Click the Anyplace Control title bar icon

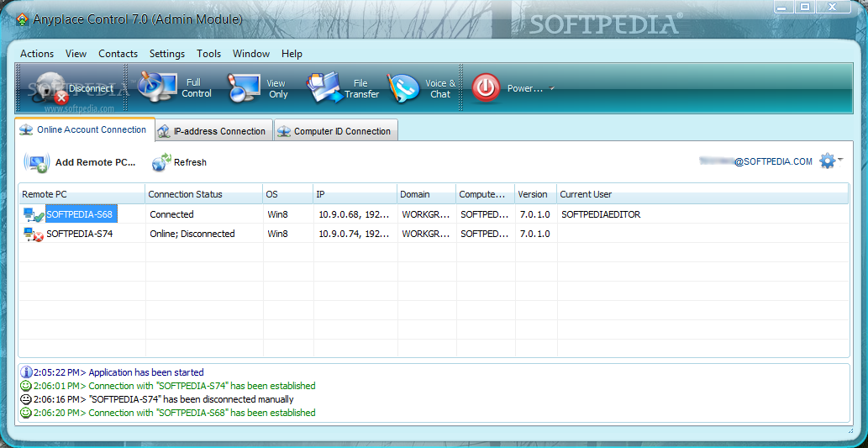[22, 19]
